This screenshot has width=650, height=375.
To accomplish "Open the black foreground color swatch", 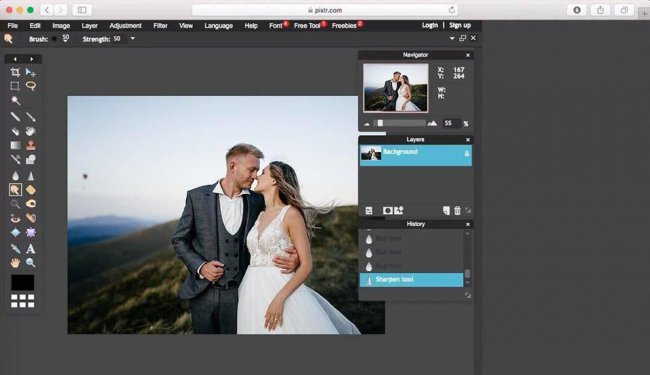I will (x=22, y=283).
